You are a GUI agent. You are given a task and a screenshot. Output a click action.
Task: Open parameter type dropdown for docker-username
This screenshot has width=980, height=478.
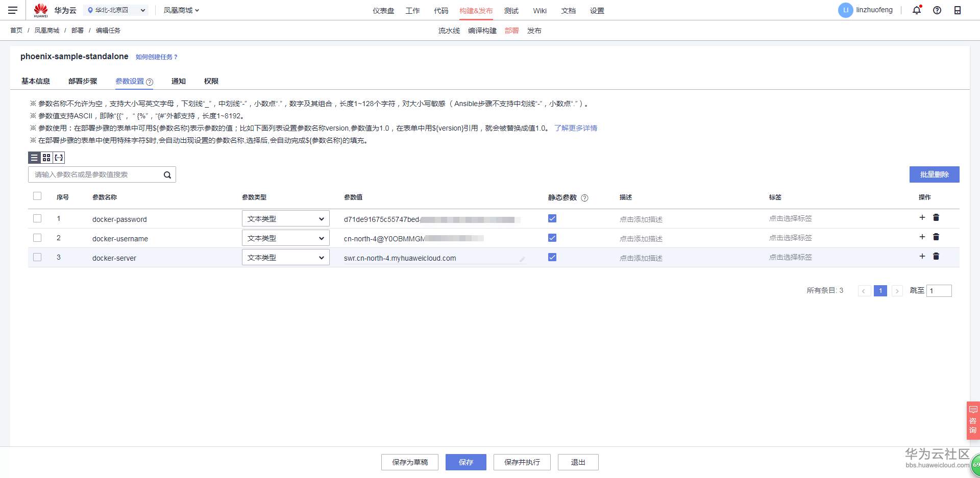(285, 238)
